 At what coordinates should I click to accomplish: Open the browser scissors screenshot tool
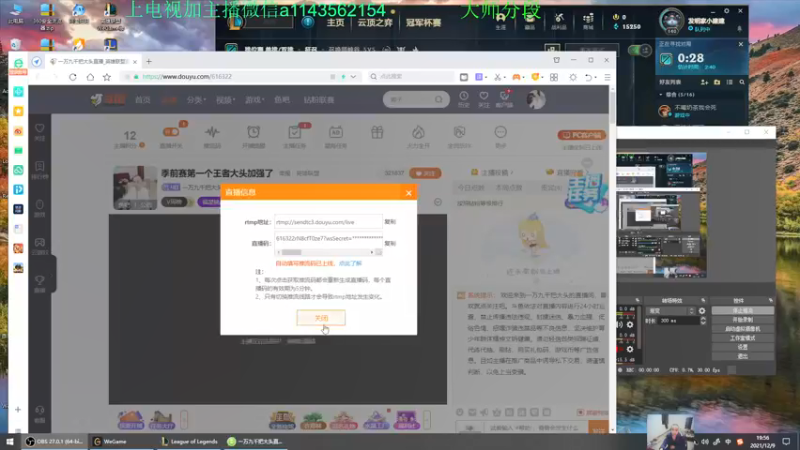497,77
